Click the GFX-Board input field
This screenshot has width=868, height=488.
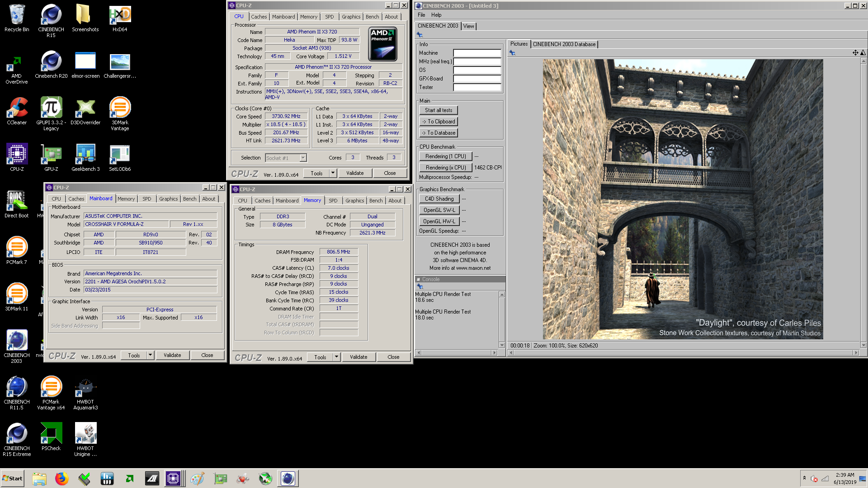tap(477, 79)
